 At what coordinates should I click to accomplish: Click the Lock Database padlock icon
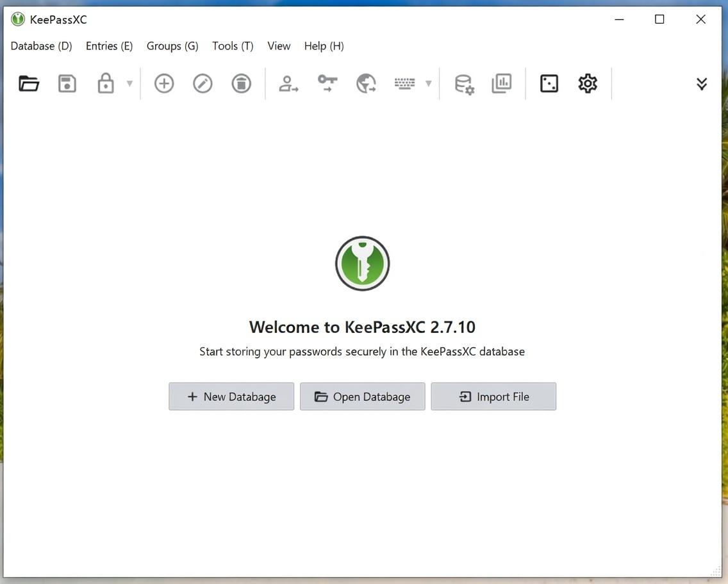[x=105, y=83]
